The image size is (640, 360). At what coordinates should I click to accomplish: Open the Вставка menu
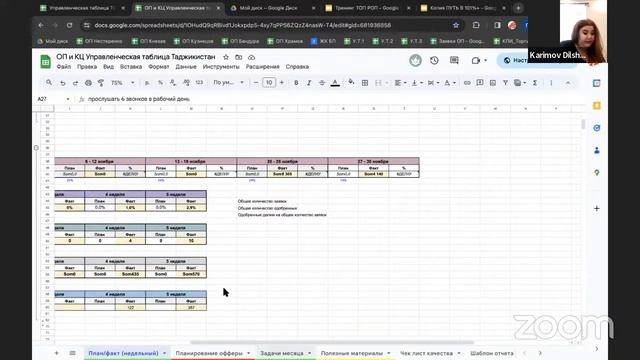point(131,67)
